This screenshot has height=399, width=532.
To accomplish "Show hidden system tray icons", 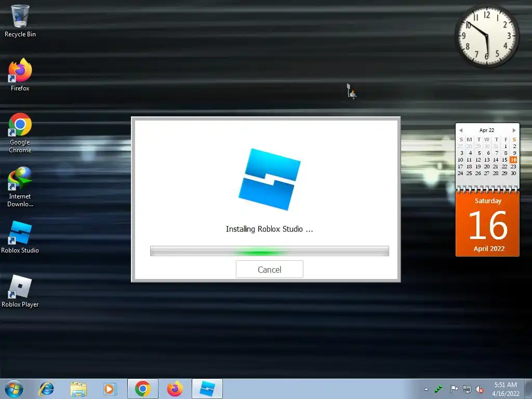I will point(426,389).
